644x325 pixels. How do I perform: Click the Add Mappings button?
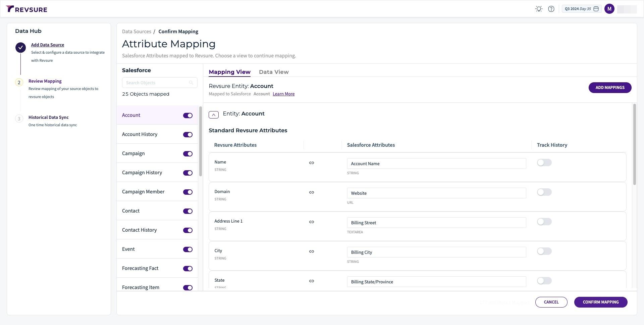point(610,88)
